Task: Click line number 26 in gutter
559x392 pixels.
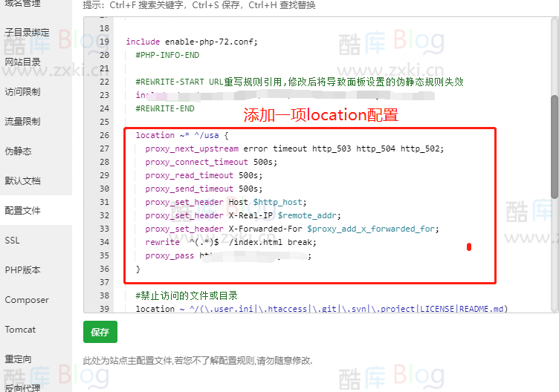Action: tap(105, 135)
